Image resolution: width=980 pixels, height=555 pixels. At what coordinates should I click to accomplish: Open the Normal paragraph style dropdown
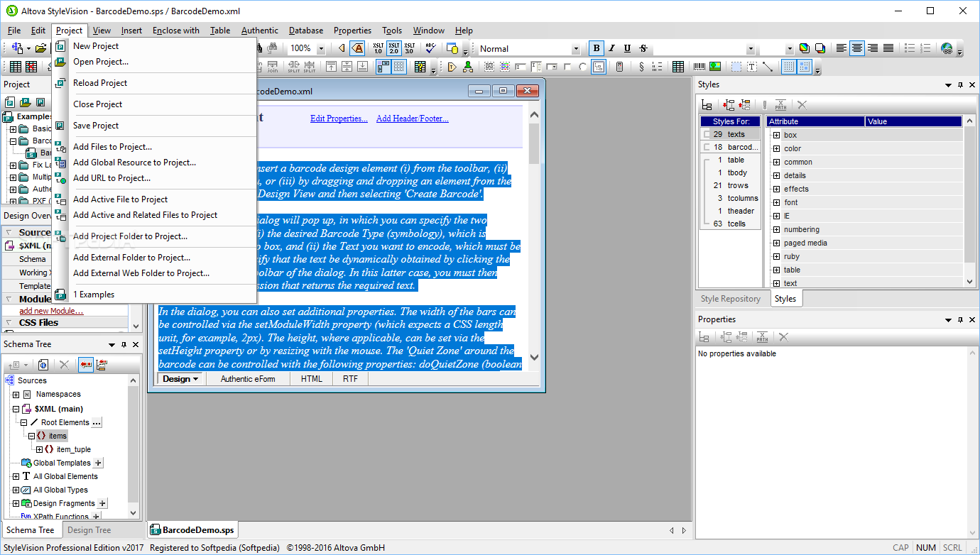click(576, 49)
